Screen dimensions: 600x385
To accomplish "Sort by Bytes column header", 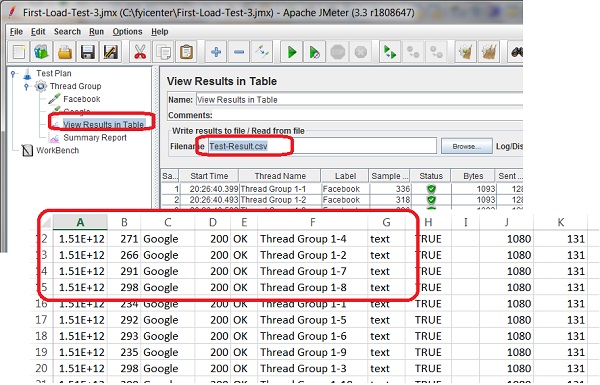I will 473,176.
